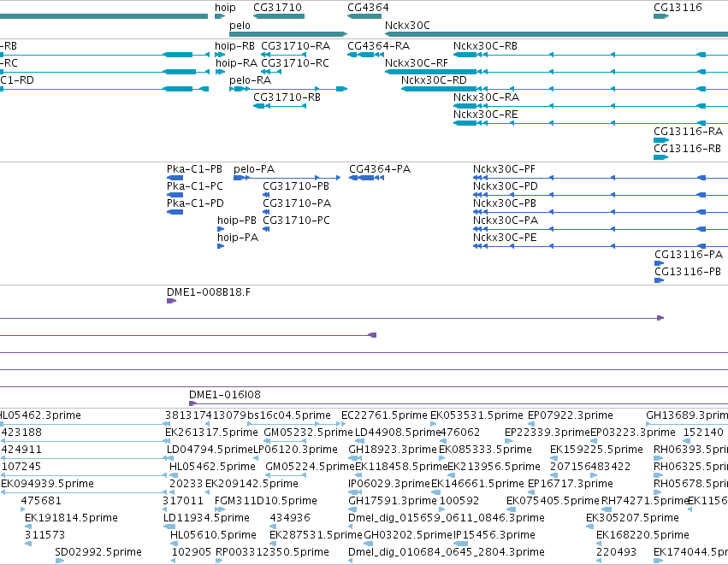Open CDS CG31710-PB label

(x=296, y=186)
